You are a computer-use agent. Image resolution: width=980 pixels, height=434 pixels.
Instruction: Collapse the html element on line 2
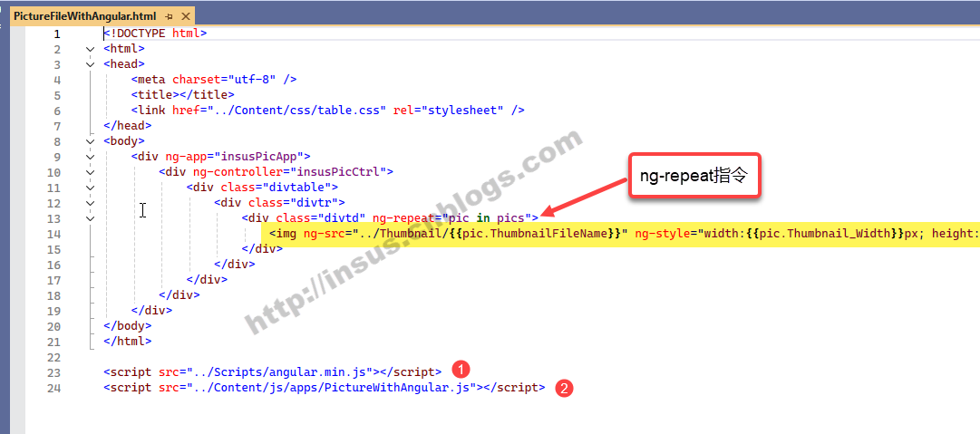[x=91, y=49]
